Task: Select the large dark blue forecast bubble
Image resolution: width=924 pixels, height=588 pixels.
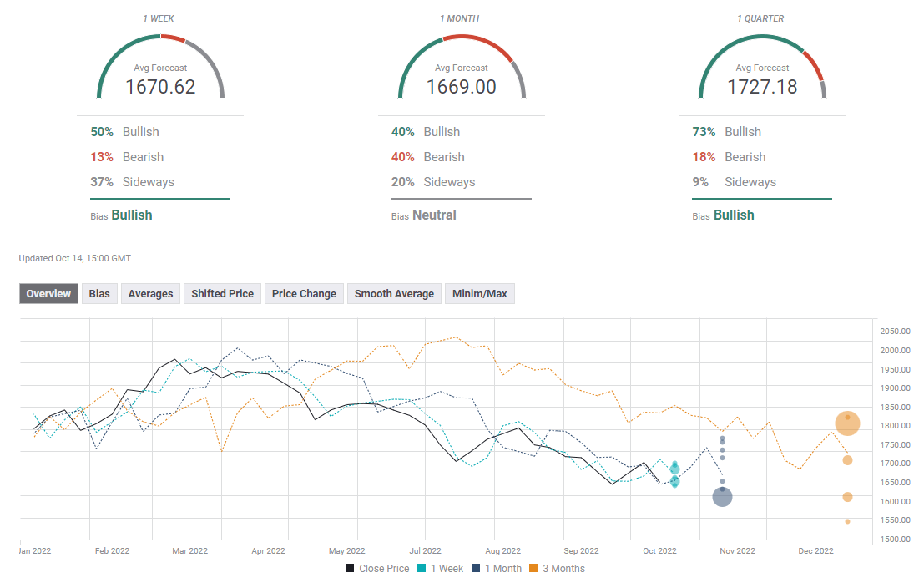Action: coord(722,497)
